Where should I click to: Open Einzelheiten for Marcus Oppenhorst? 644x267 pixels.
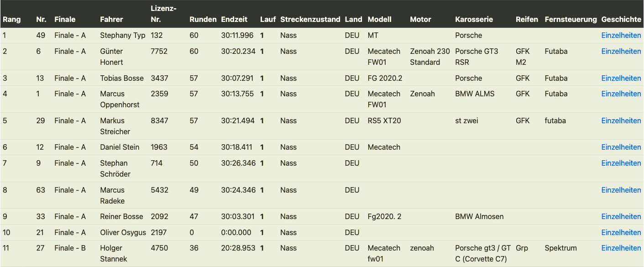click(621, 94)
